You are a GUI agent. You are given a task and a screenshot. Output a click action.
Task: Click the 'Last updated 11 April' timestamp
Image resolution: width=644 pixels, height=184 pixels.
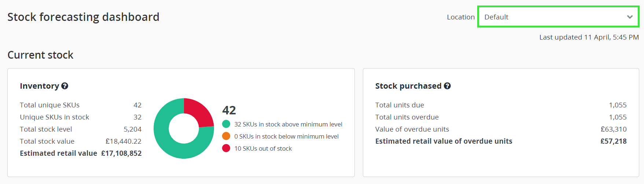pyautogui.click(x=589, y=37)
